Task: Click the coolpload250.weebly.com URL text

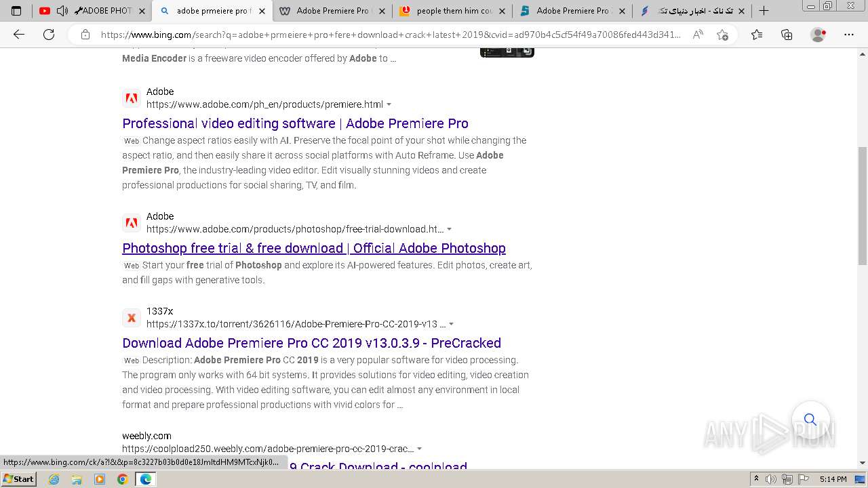Action: 268,449
